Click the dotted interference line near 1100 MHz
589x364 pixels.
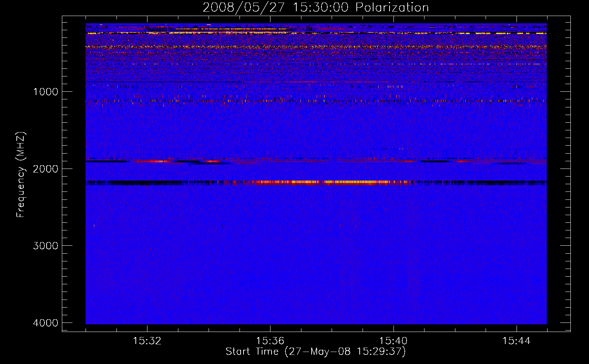coord(316,100)
